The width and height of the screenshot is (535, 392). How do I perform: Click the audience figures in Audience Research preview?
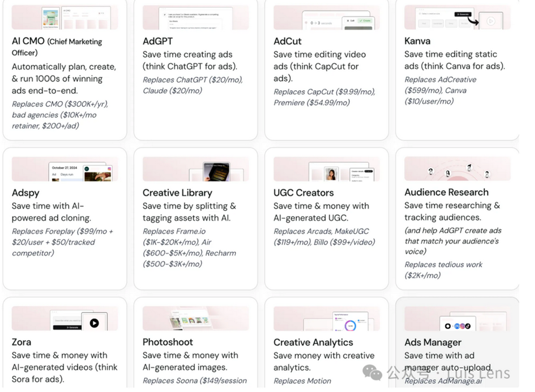458,171
